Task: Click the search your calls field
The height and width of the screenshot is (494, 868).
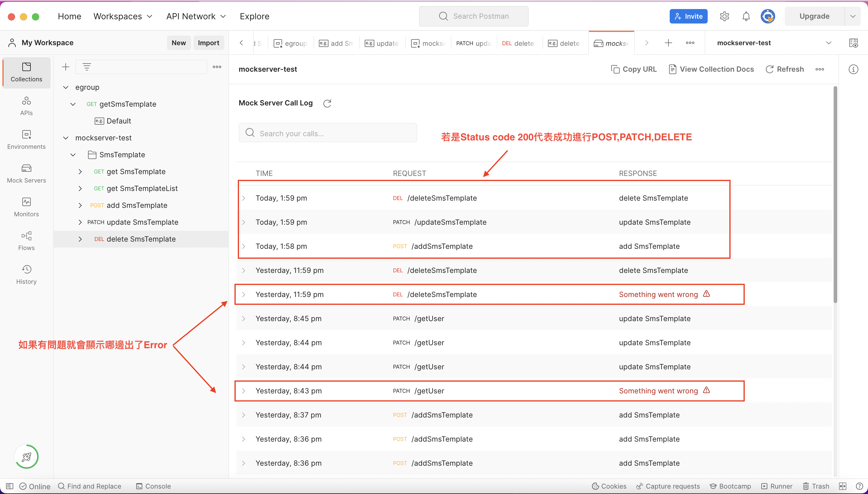Action: (327, 133)
